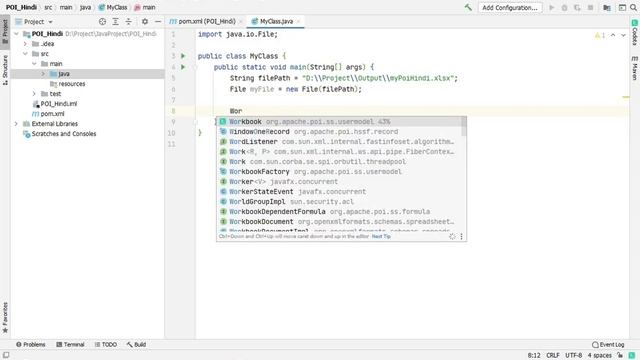640x360 pixels.
Task: Choose Workbook org.apache.poi.ss.usermodel suggestion
Action: 339,122
